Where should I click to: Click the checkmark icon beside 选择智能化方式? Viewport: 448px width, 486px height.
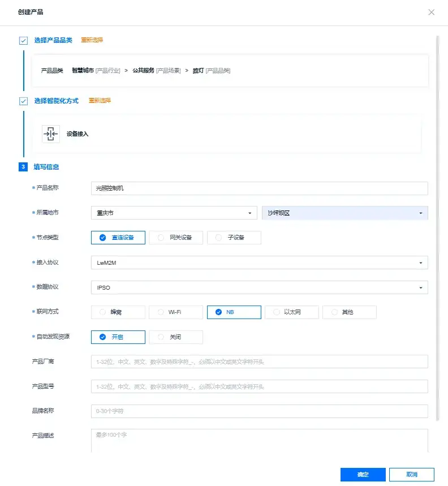pos(23,101)
